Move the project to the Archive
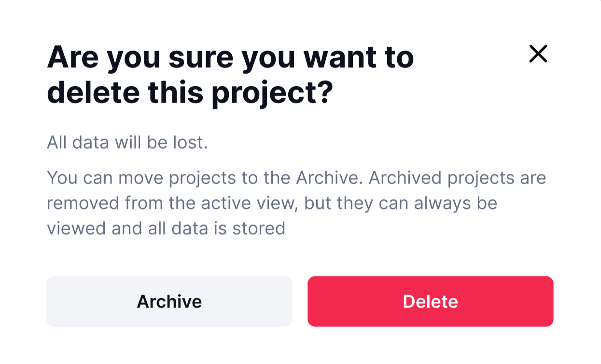Screen dimensions: 601x364 (169, 301)
